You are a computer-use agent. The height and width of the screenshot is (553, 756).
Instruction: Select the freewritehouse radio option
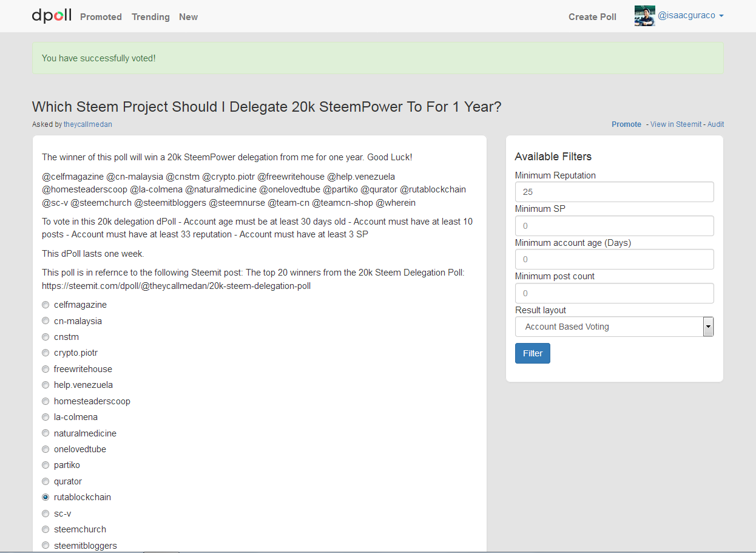pyautogui.click(x=46, y=369)
